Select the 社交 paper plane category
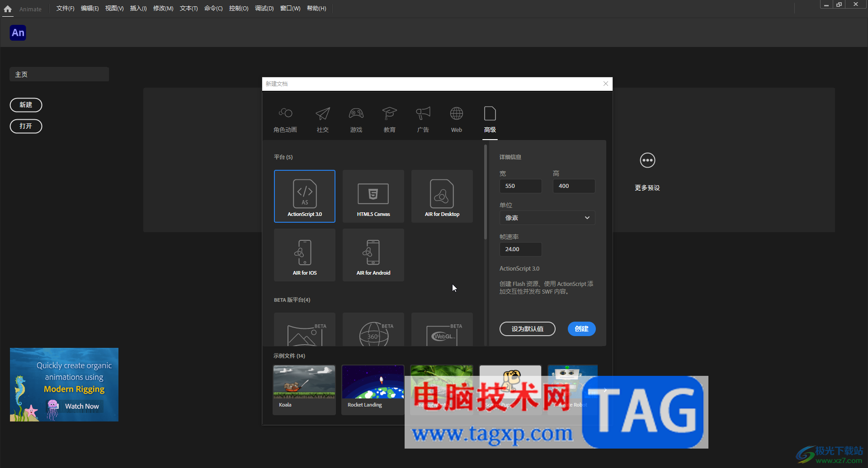Screen dimensions: 868x468 pyautogui.click(x=323, y=113)
